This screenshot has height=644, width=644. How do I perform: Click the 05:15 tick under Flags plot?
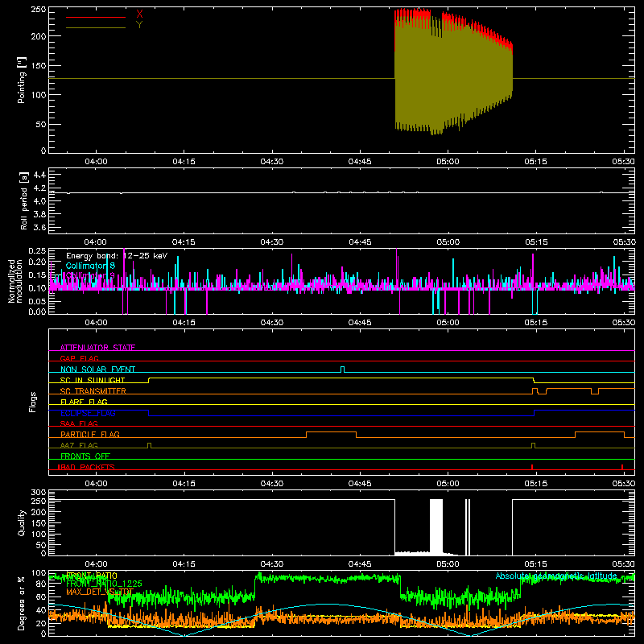pyautogui.click(x=535, y=484)
